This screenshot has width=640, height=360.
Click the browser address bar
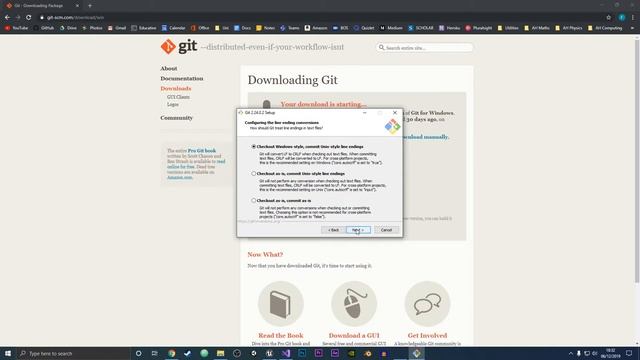318,18
